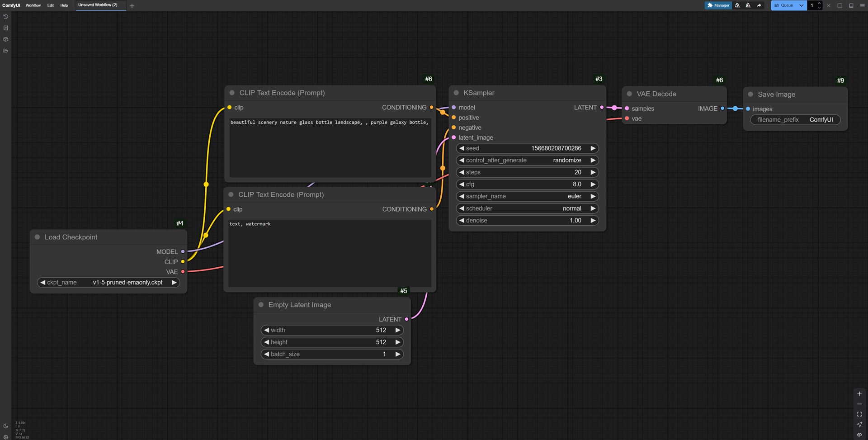
Task: Click the Manager button
Action: coord(718,5)
